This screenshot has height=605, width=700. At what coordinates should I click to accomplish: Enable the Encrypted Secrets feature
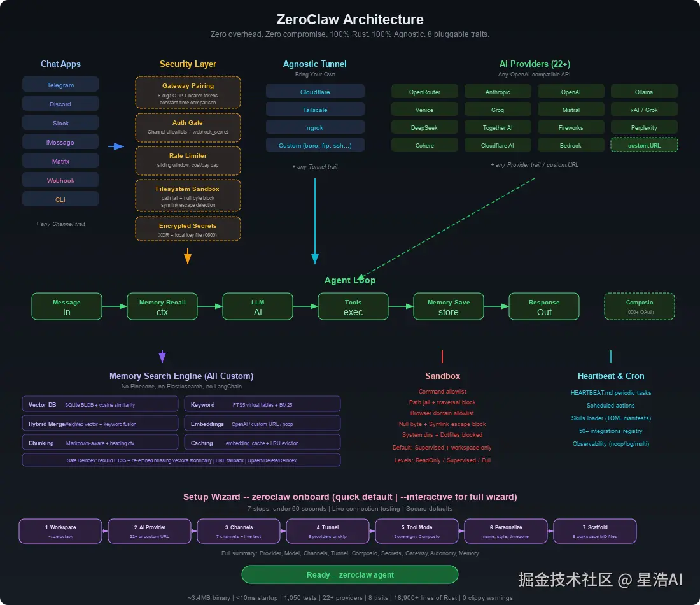(188, 229)
